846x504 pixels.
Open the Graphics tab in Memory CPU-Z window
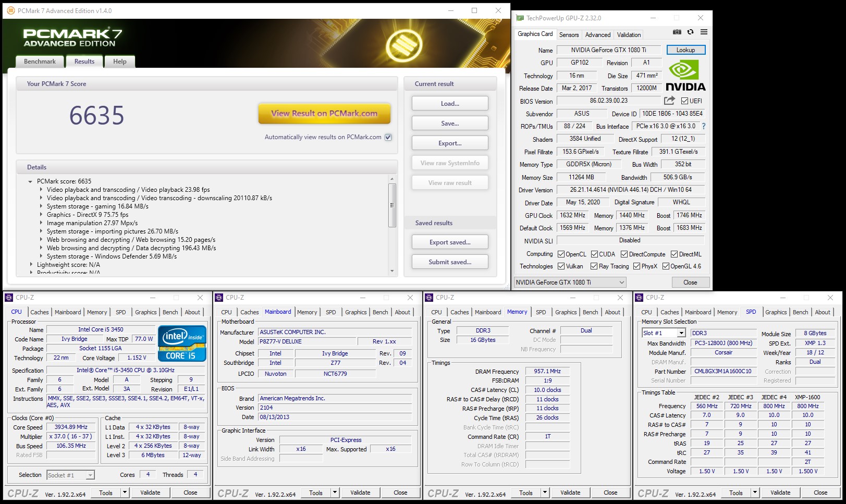(566, 312)
